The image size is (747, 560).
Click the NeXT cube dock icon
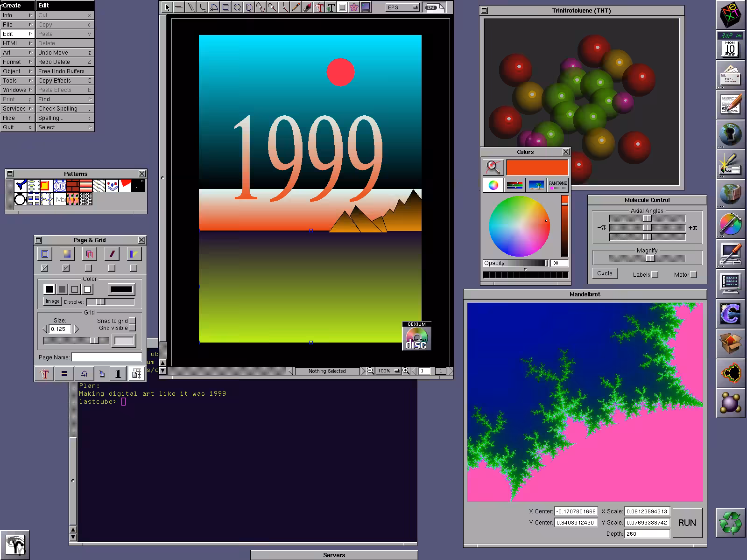tap(730, 15)
